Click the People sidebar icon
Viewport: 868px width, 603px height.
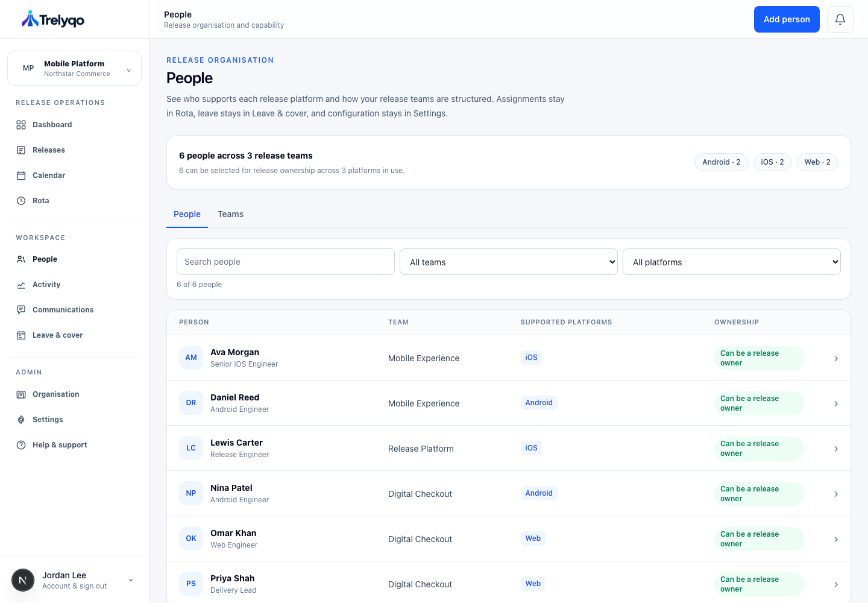[x=21, y=259]
